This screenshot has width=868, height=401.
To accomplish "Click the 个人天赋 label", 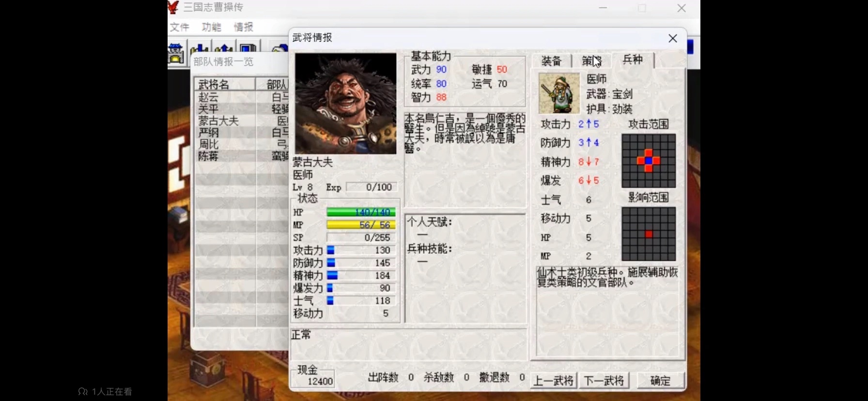I will (x=430, y=222).
